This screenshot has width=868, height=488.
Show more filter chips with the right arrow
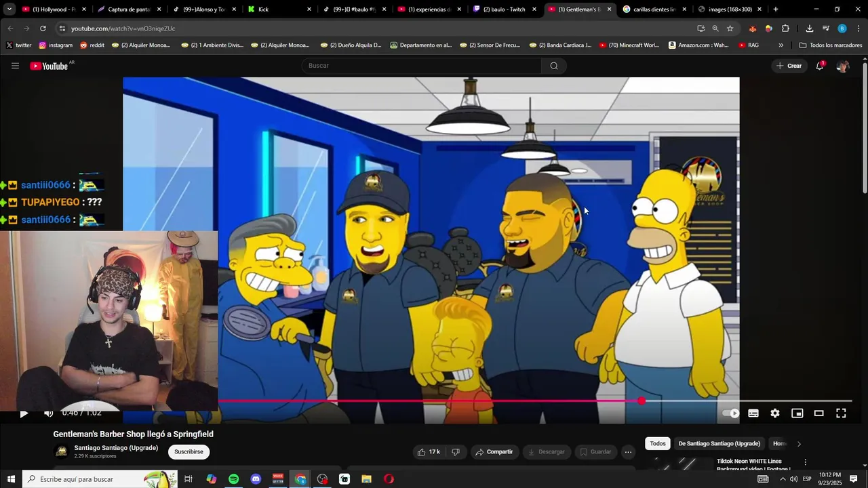[x=799, y=444]
